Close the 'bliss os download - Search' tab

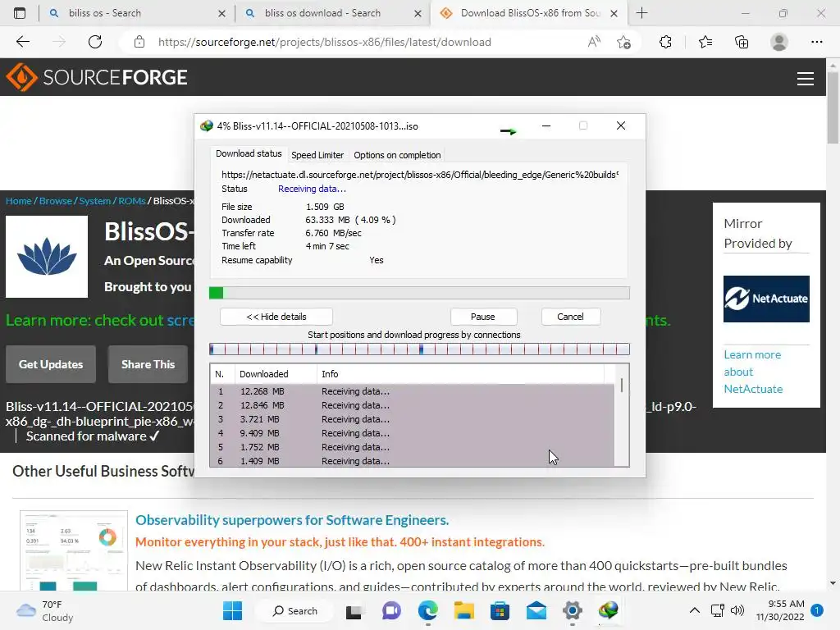418,13
